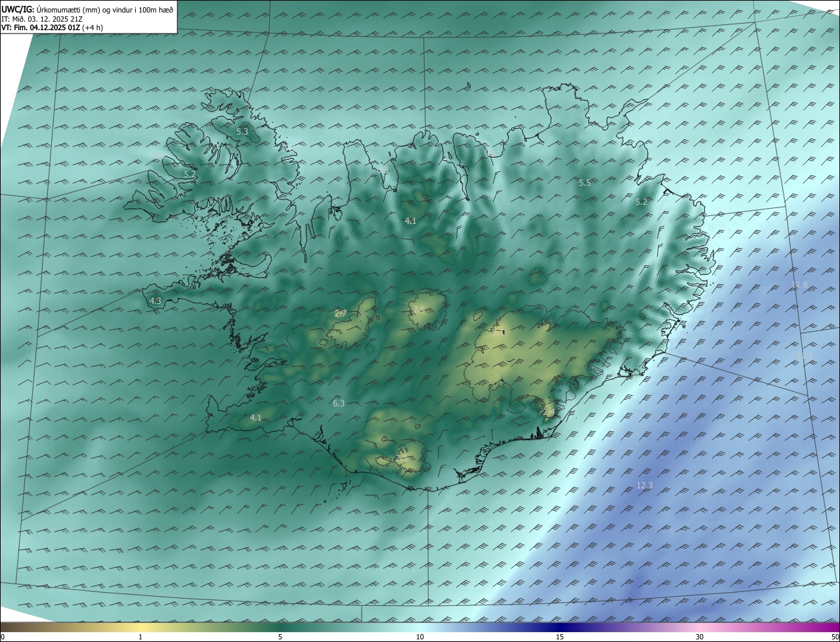
Task: Select the valid time "VT: Fim. 04.12.2025 01Z"
Action: tap(41, 28)
